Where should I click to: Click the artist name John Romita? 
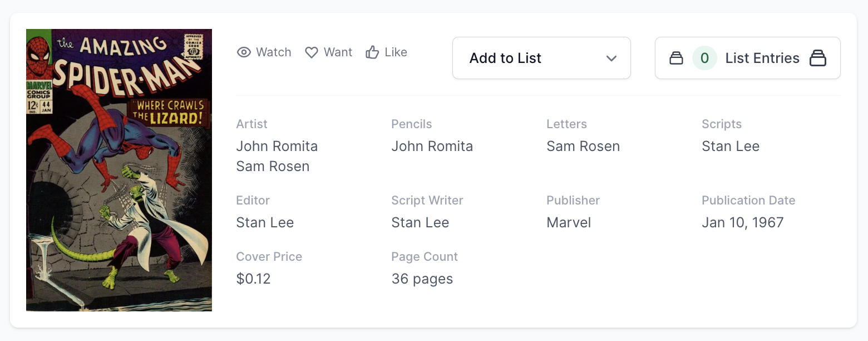pos(277,146)
